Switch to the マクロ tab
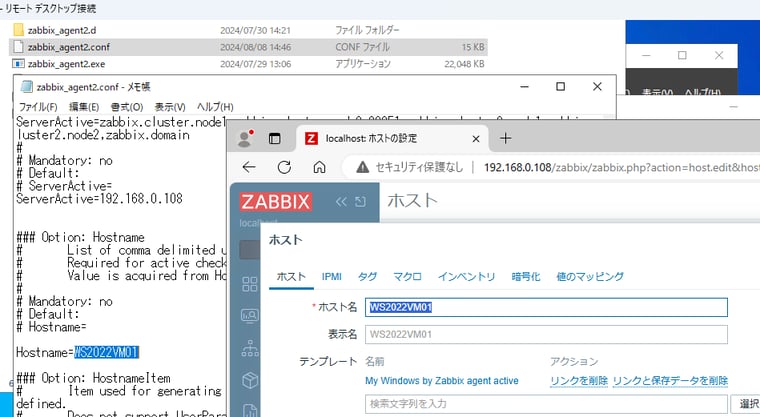This screenshot has height=417, width=760. [407, 277]
